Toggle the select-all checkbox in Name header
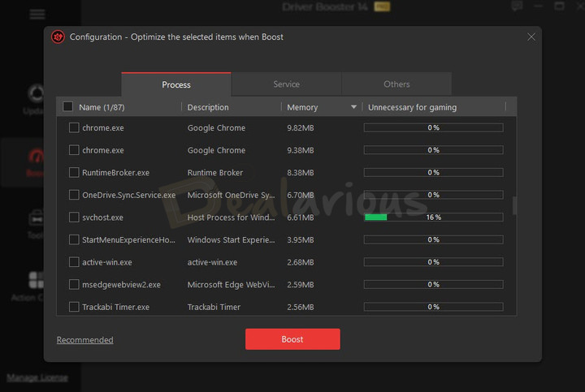 (68, 106)
